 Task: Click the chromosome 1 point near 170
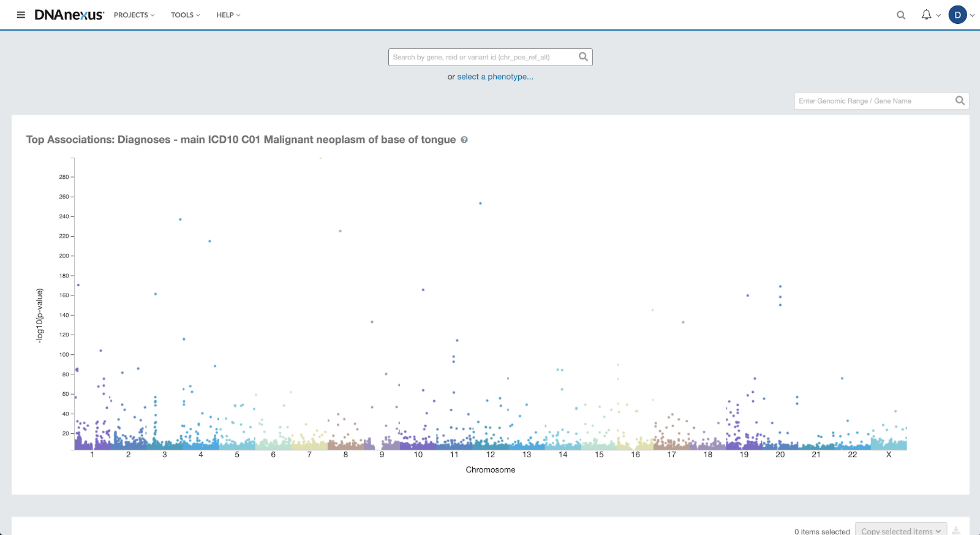78,285
